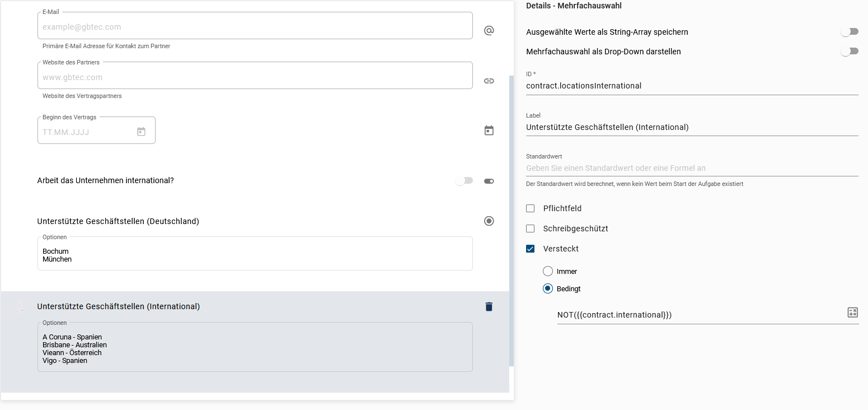Select the Immer radio option
Screen dimensions: 868x410
548,271
